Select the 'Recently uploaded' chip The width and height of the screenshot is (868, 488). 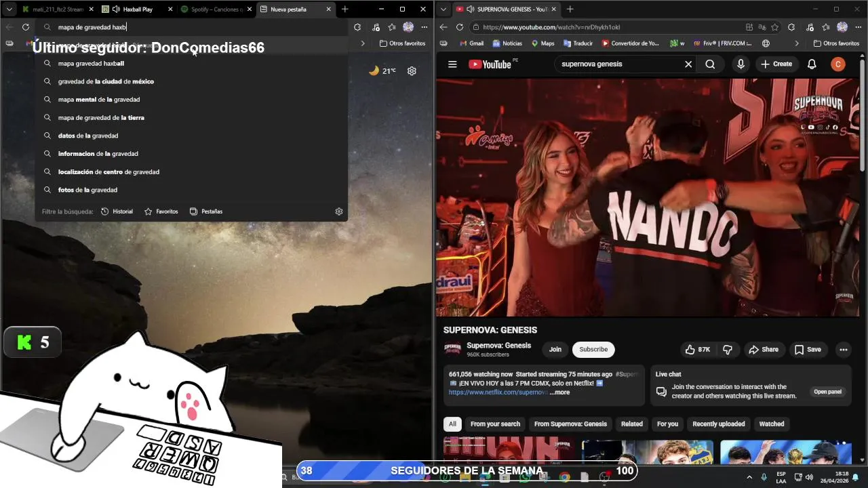coord(718,424)
